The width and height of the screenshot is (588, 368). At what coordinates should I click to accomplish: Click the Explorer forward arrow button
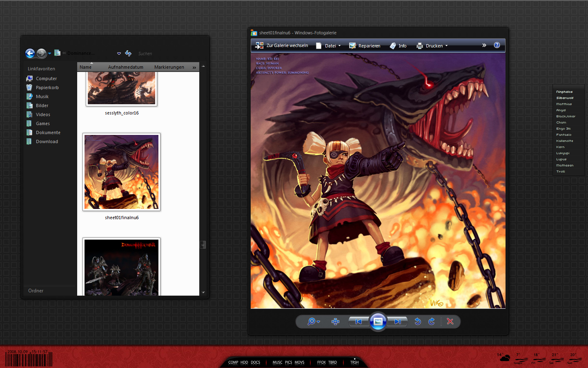point(41,53)
